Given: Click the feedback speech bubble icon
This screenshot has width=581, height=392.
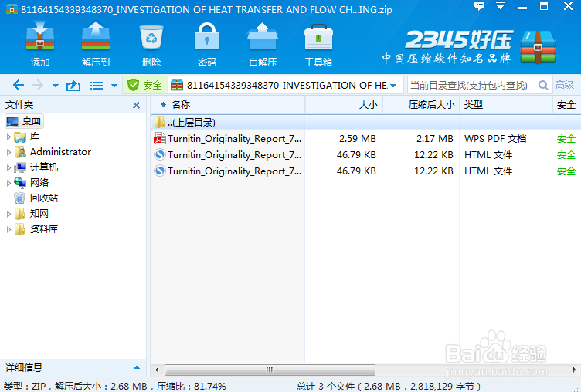Looking at the screenshot, I should pyautogui.click(x=479, y=6).
